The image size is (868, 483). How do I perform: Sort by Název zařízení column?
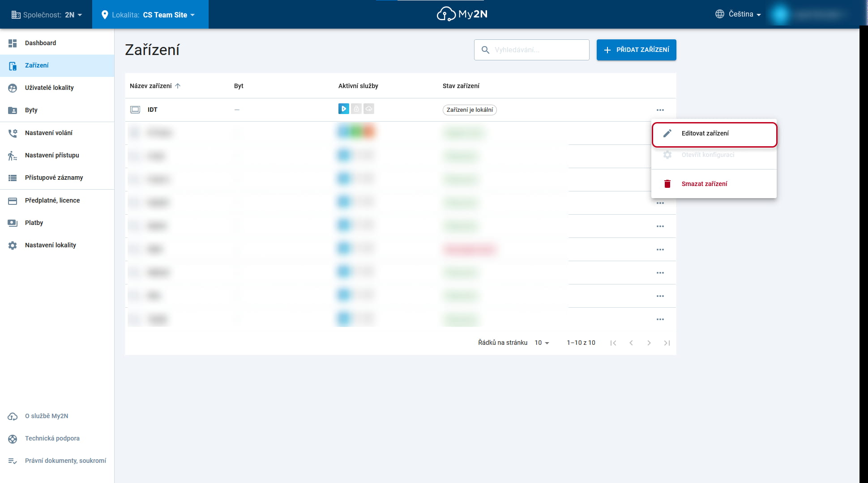(x=151, y=86)
